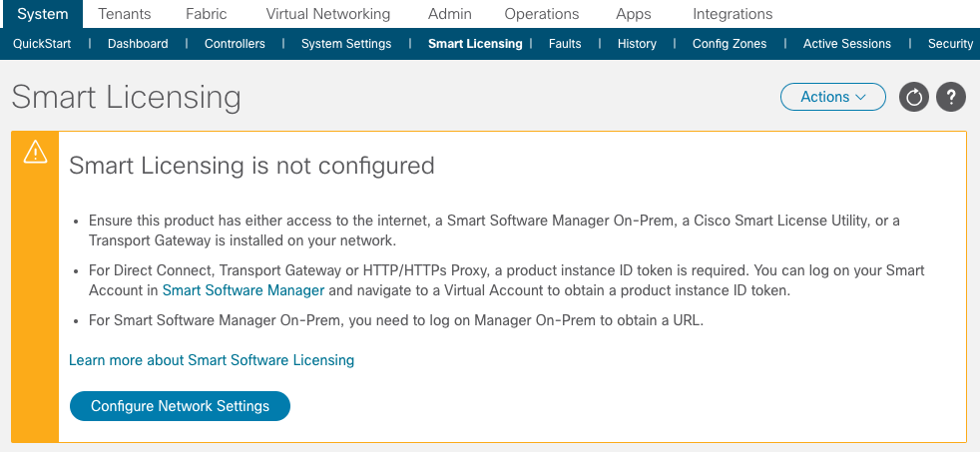Click the yellow warning triangle icon

pos(35,152)
